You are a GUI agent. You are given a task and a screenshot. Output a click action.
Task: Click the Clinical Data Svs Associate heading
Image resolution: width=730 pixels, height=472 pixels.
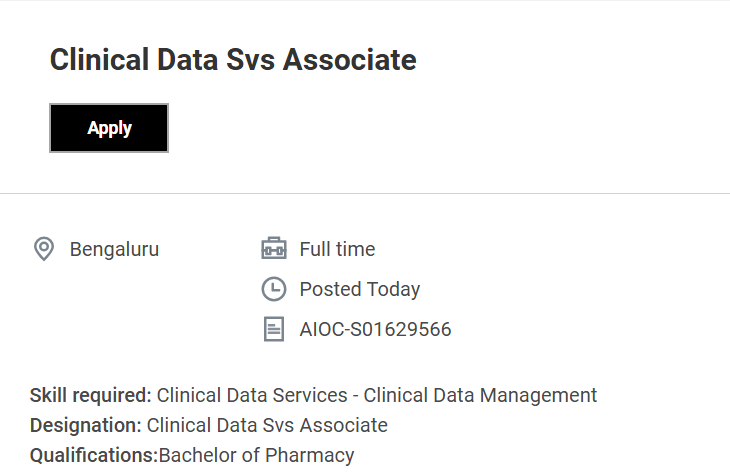click(x=233, y=60)
